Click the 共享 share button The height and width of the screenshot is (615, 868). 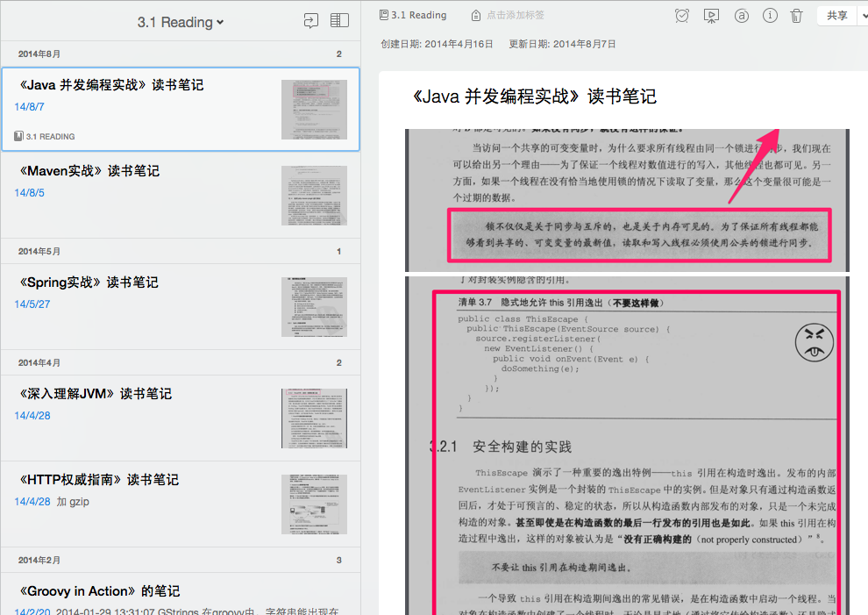click(x=836, y=16)
